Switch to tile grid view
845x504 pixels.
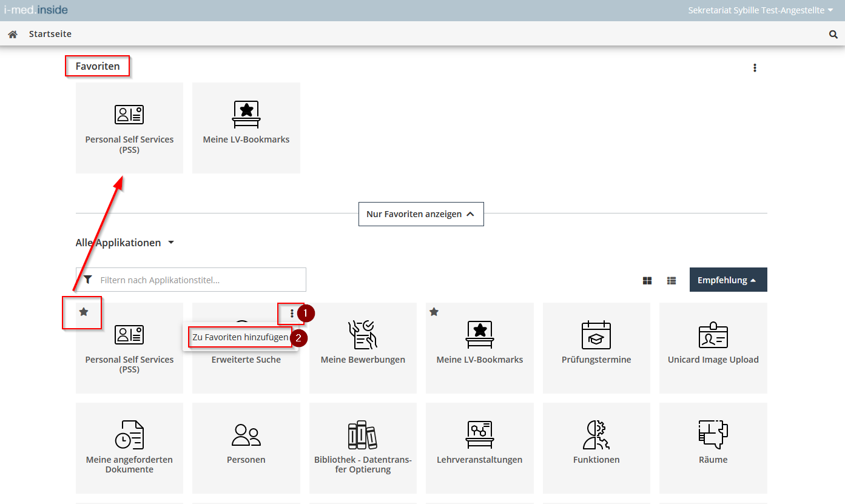coord(647,280)
